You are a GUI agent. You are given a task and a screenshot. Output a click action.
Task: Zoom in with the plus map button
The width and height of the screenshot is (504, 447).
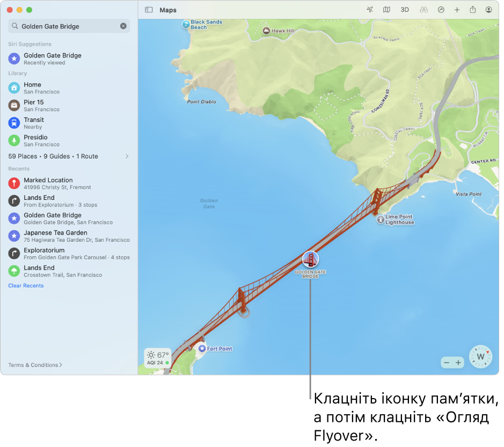click(x=458, y=363)
